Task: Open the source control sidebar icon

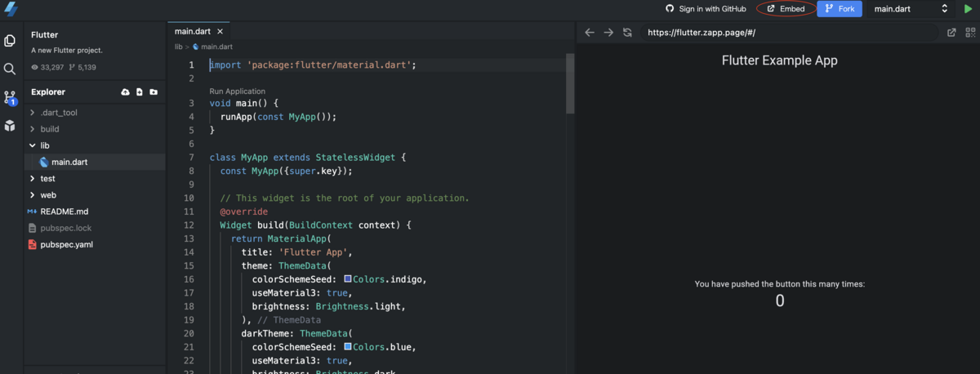Action: [x=10, y=97]
